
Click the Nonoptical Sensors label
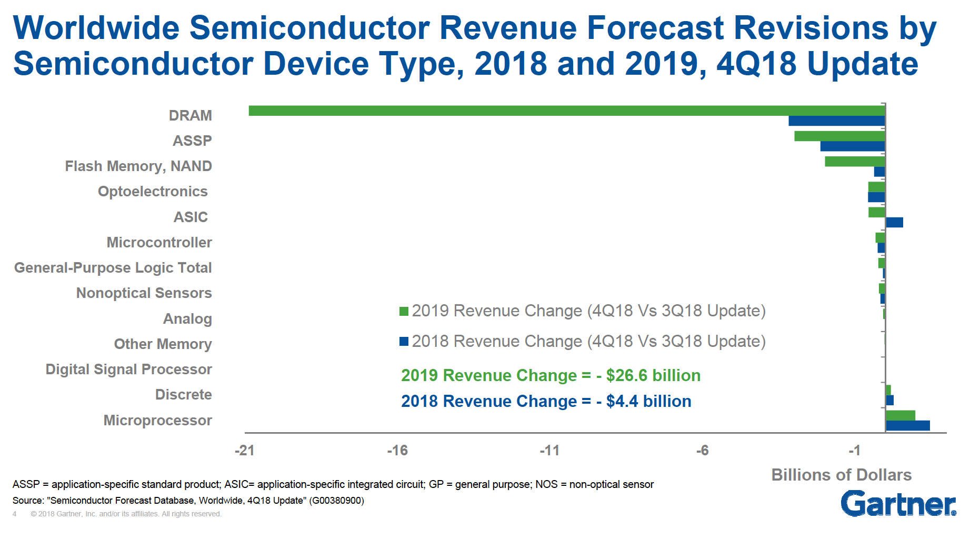[144, 293]
